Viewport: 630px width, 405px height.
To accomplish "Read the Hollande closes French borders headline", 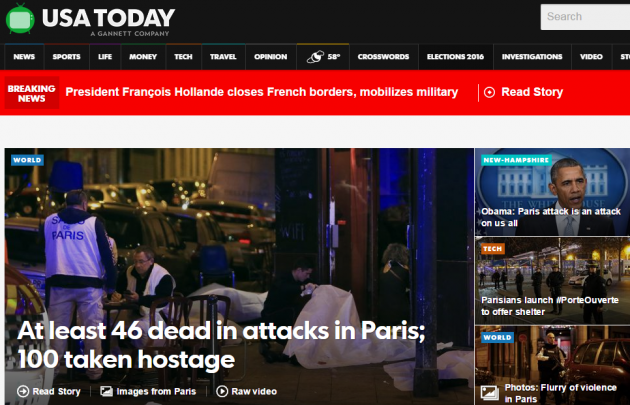I will tap(262, 92).
